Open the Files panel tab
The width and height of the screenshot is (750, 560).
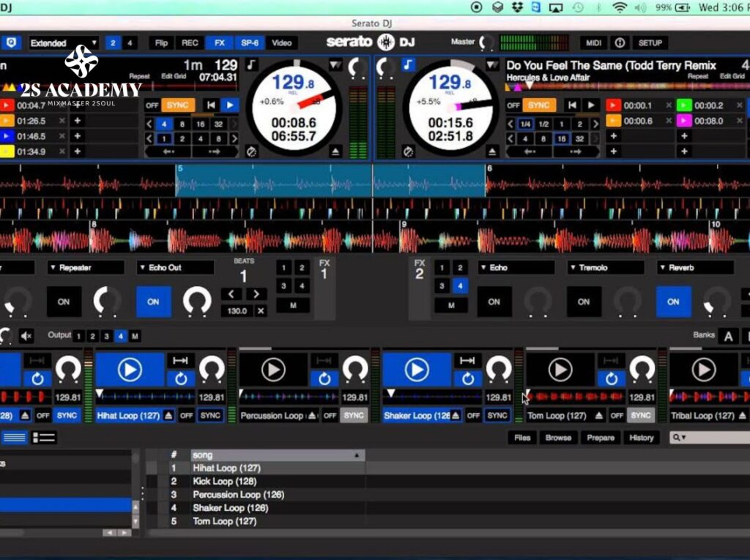[522, 438]
